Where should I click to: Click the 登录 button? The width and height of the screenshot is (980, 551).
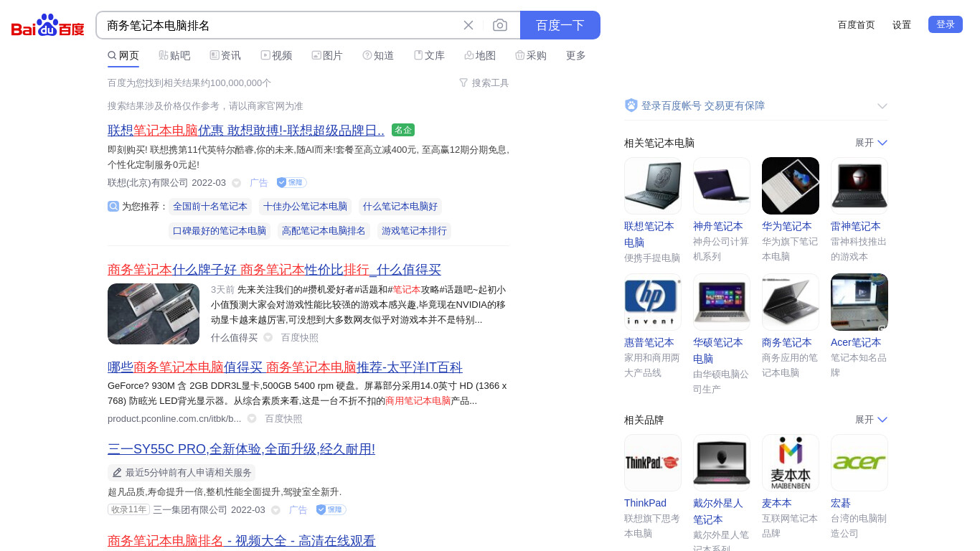pos(946,24)
